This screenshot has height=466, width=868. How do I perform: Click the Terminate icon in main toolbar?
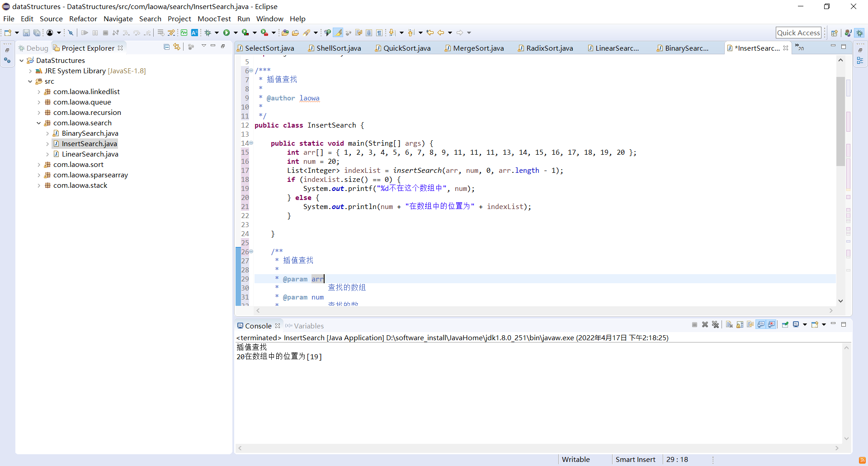pos(105,33)
